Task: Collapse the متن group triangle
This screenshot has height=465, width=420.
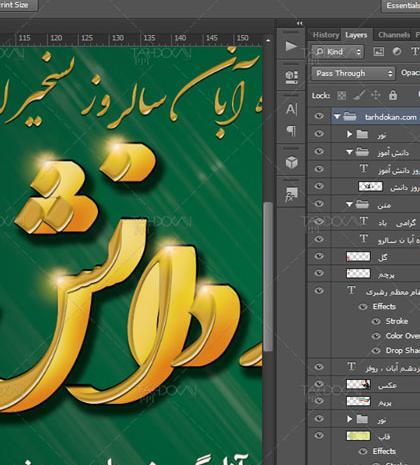Action: coord(349,204)
